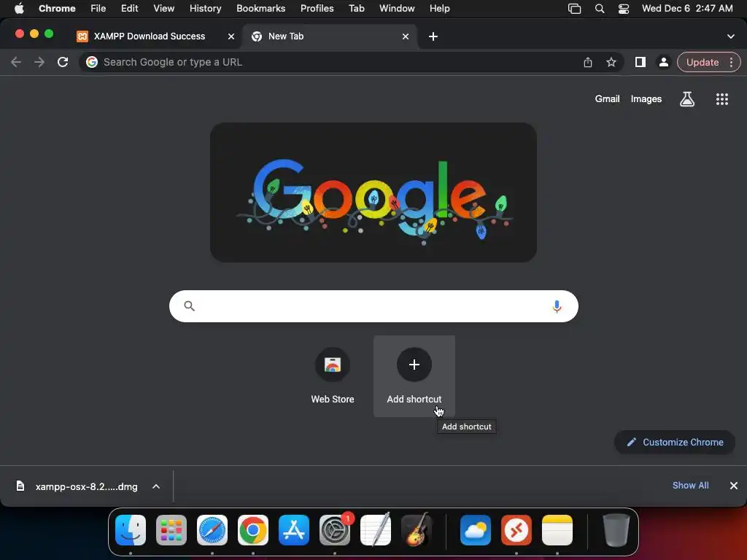The height and width of the screenshot is (560, 747).
Task: Click the magnifier icon in search box
Action: [189, 306]
